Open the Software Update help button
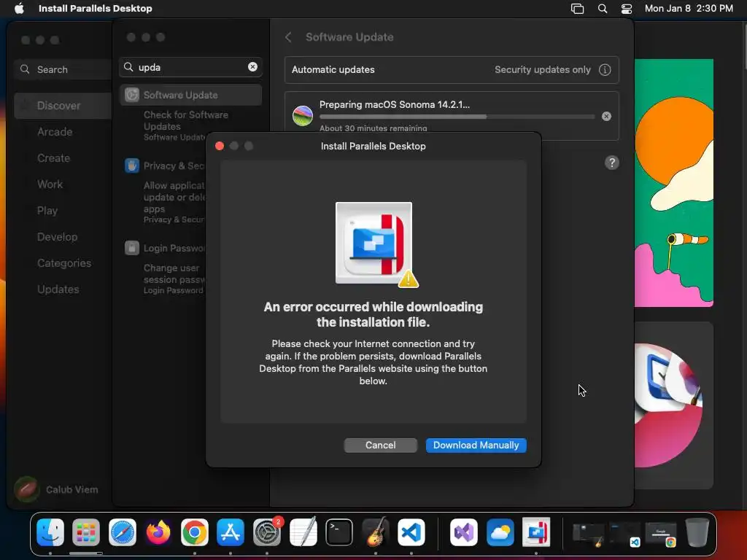 tap(612, 163)
